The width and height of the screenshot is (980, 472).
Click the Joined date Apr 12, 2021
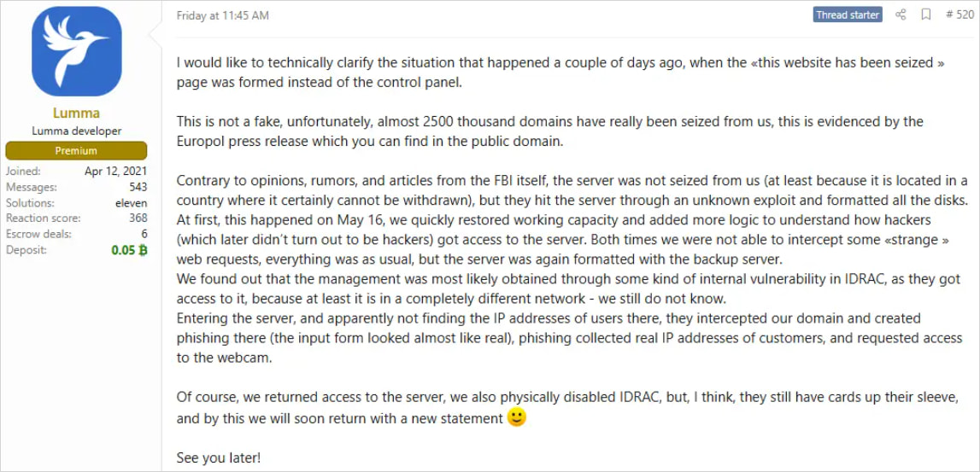coord(115,172)
